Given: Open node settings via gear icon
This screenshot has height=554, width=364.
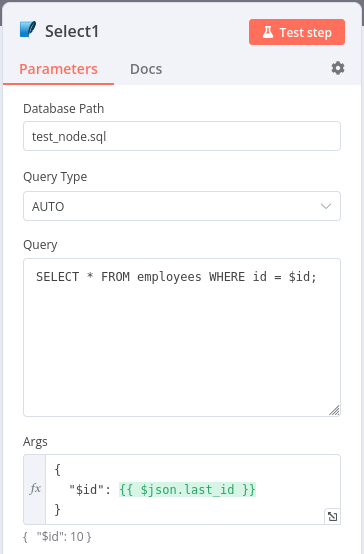Looking at the screenshot, I should click(x=338, y=68).
